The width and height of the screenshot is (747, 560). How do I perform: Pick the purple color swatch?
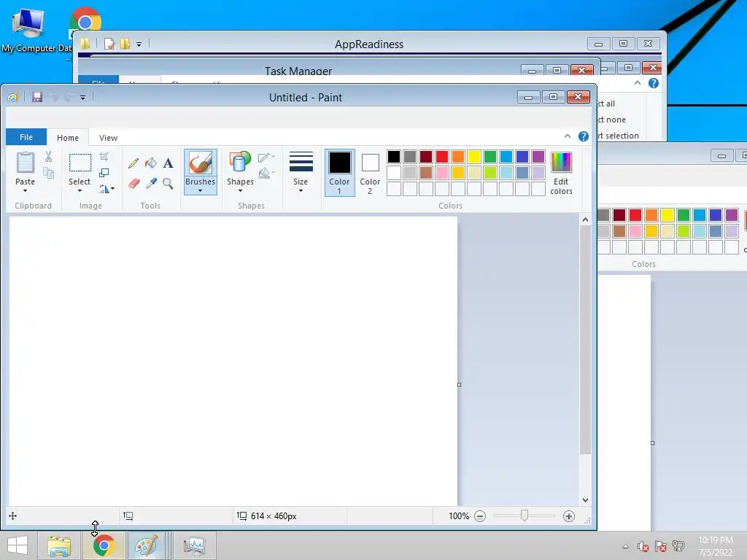tap(538, 157)
